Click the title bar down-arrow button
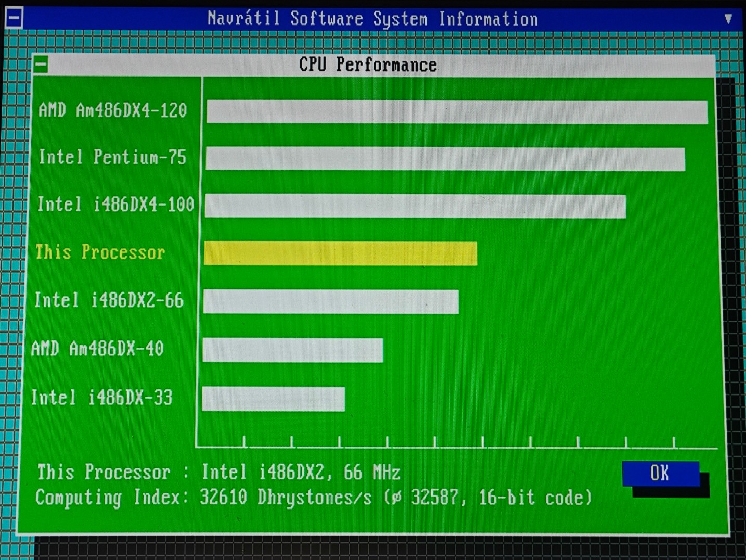The width and height of the screenshot is (746, 560). [x=728, y=19]
